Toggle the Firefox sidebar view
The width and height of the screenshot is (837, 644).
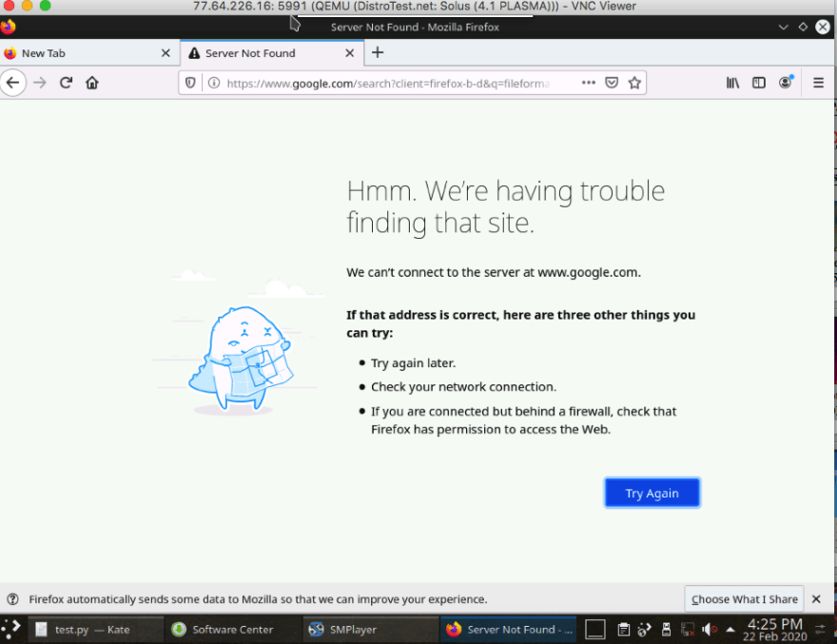coord(759,83)
